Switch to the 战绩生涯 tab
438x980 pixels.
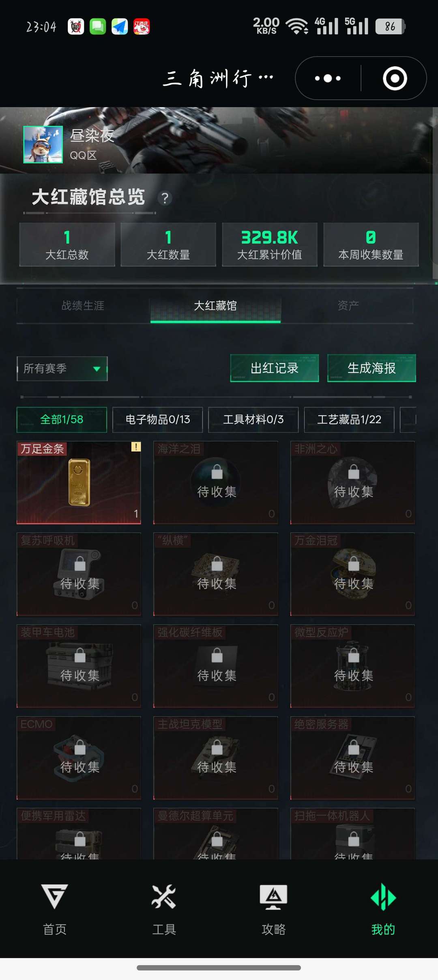point(83,305)
